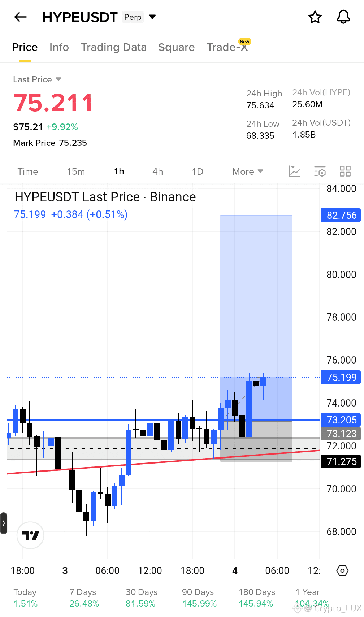Image resolution: width=364 pixels, height=617 pixels.
Task: Tap the Today 1.51% performance item
Action: pyautogui.click(x=25, y=598)
